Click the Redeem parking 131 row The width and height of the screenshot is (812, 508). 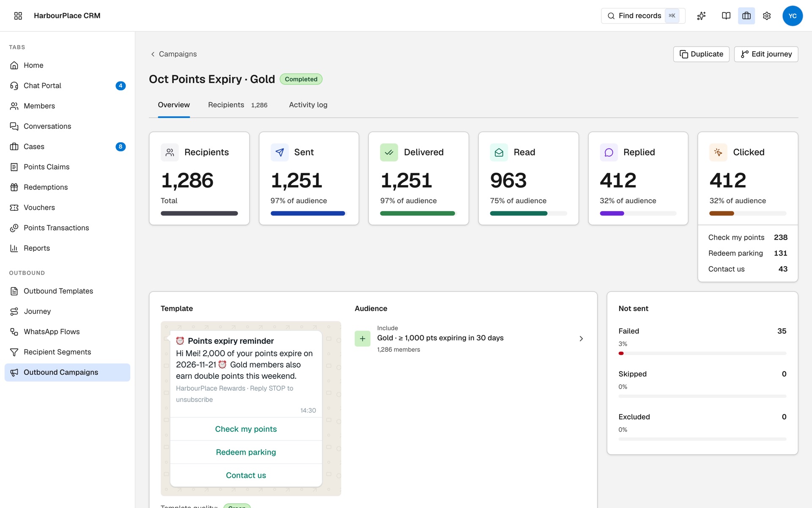748,253
